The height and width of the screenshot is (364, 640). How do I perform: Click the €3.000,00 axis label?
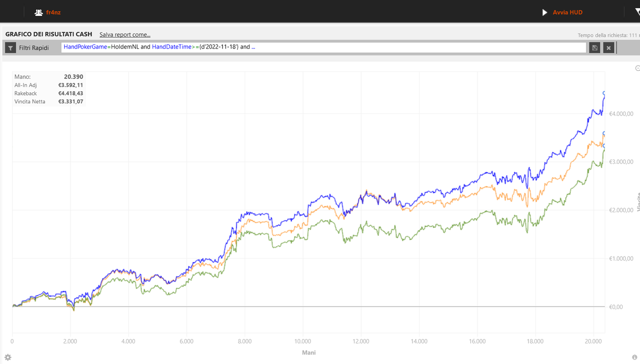[x=621, y=162]
